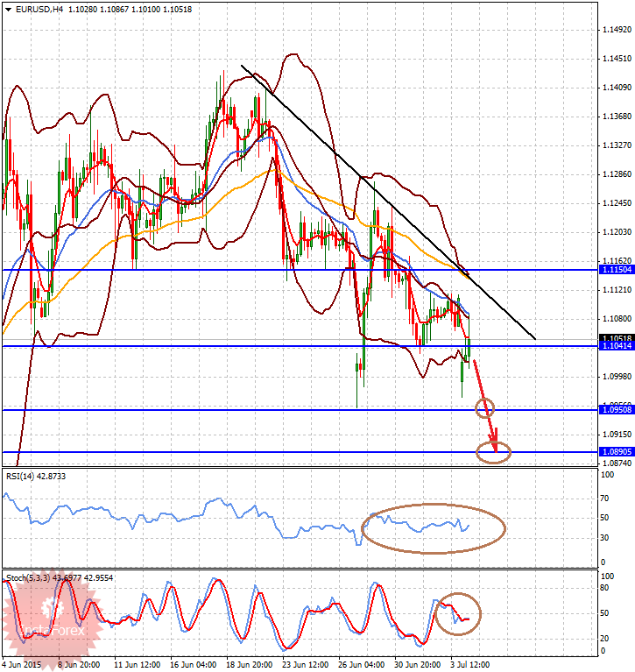635x672 pixels.
Task: Click the 4 Jun 2015 date label
Action: [x=22, y=665]
